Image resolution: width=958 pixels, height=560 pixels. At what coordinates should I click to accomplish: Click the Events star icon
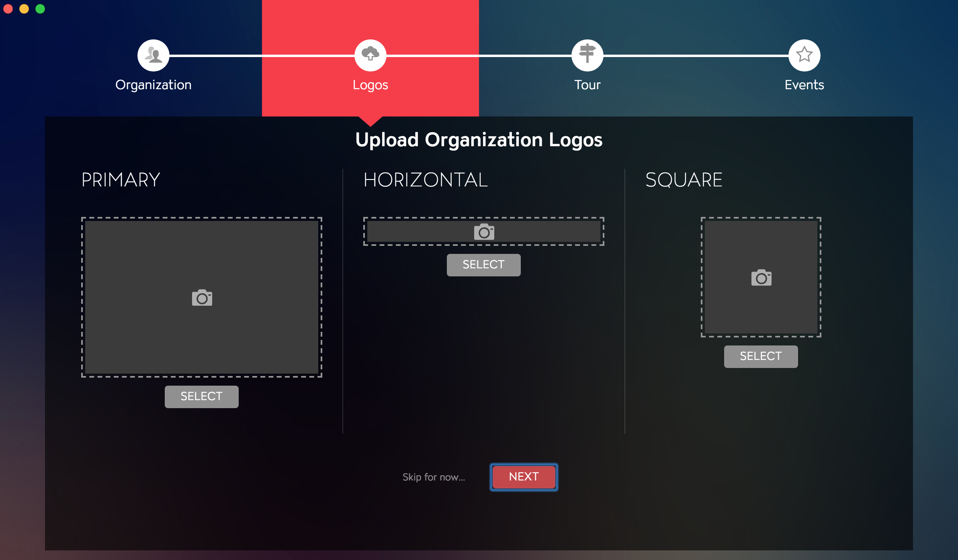tap(804, 55)
